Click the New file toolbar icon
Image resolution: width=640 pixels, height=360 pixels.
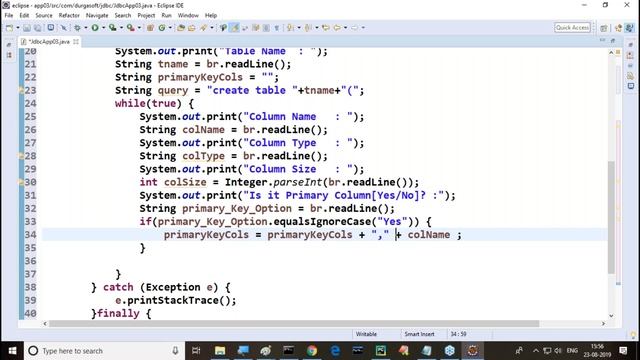tap(9, 28)
